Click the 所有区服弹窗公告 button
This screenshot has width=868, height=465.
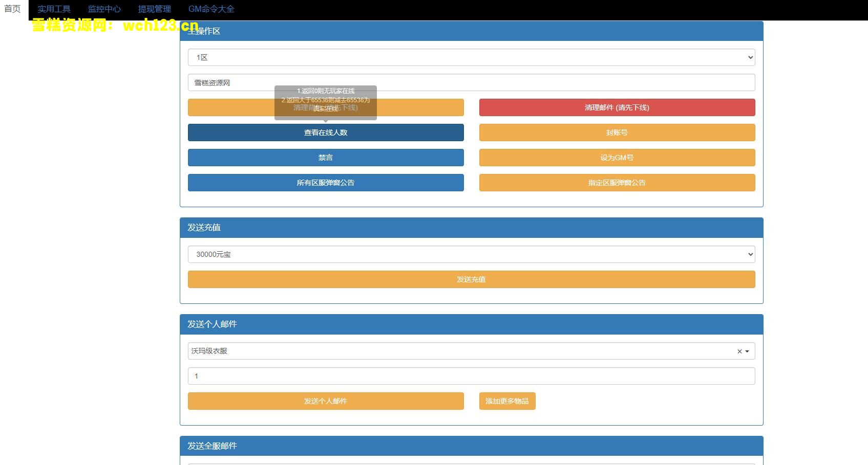325,183
